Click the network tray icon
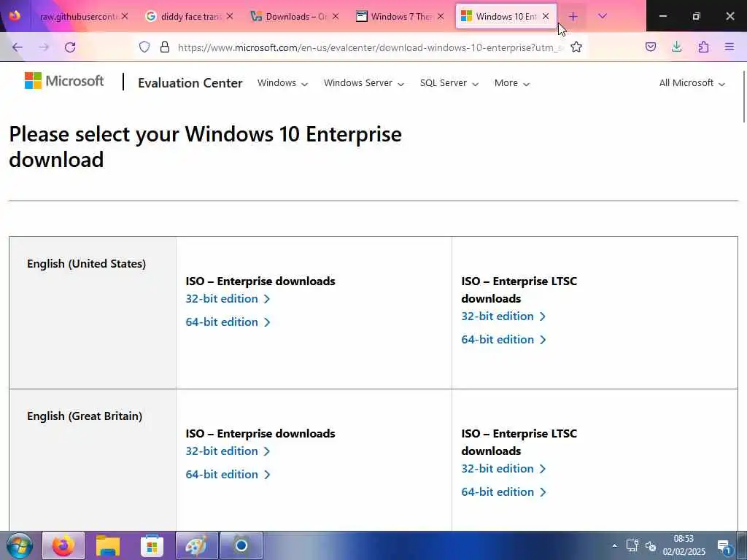 (632, 545)
